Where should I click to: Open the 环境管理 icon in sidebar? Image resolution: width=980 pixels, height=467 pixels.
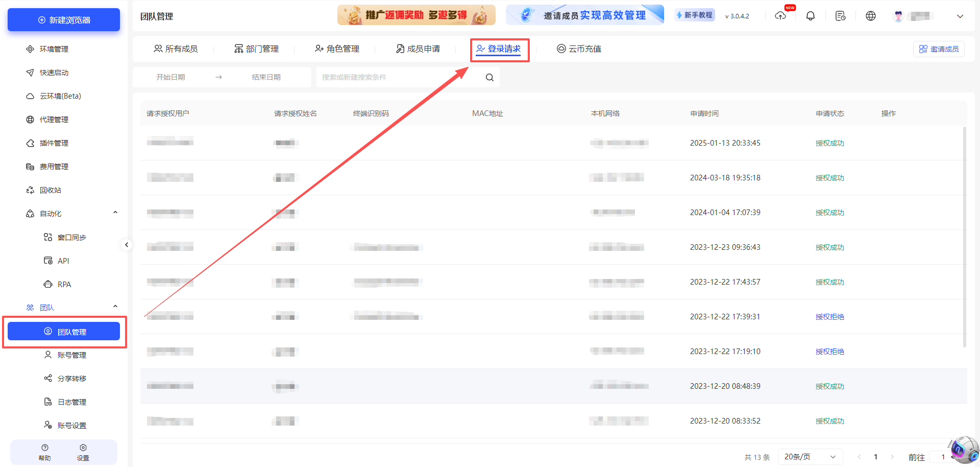pyautogui.click(x=30, y=49)
